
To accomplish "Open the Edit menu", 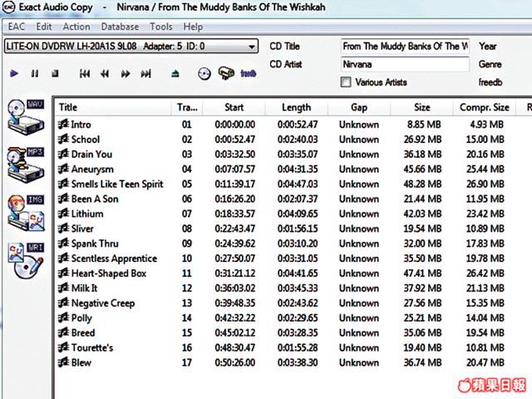I will point(44,27).
